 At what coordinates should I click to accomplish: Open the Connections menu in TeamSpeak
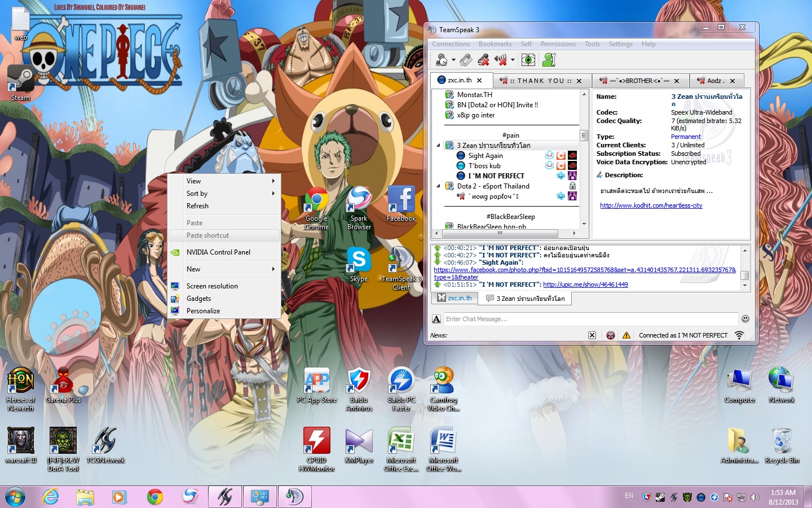pos(451,44)
